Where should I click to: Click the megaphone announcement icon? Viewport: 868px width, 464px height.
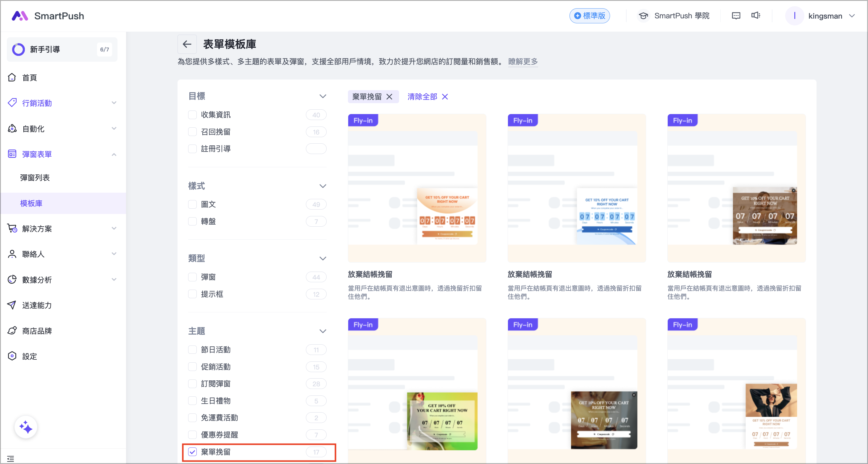[x=756, y=16]
